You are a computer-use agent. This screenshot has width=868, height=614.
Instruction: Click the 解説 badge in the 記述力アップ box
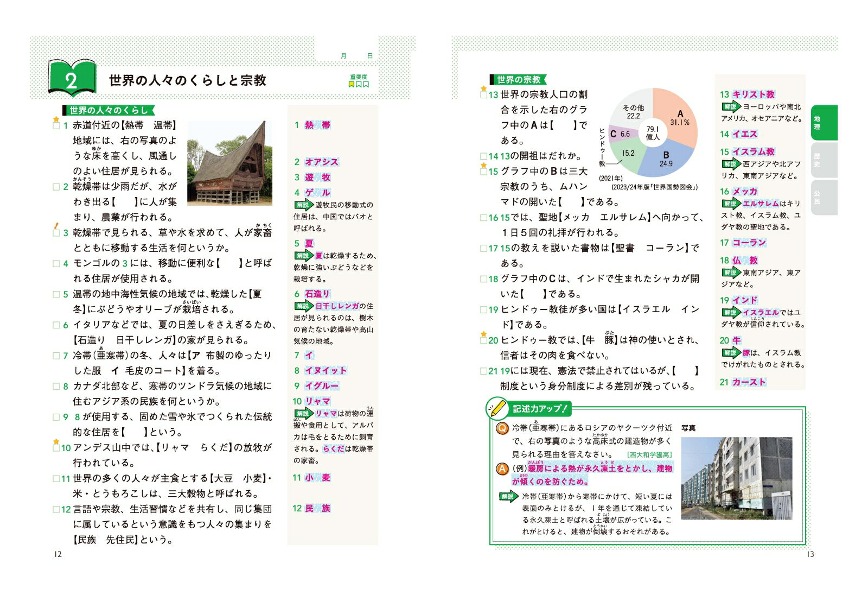pyautogui.click(x=509, y=496)
